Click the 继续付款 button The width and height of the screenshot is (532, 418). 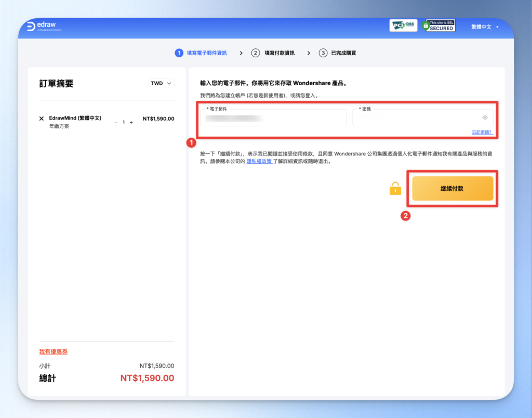point(453,188)
